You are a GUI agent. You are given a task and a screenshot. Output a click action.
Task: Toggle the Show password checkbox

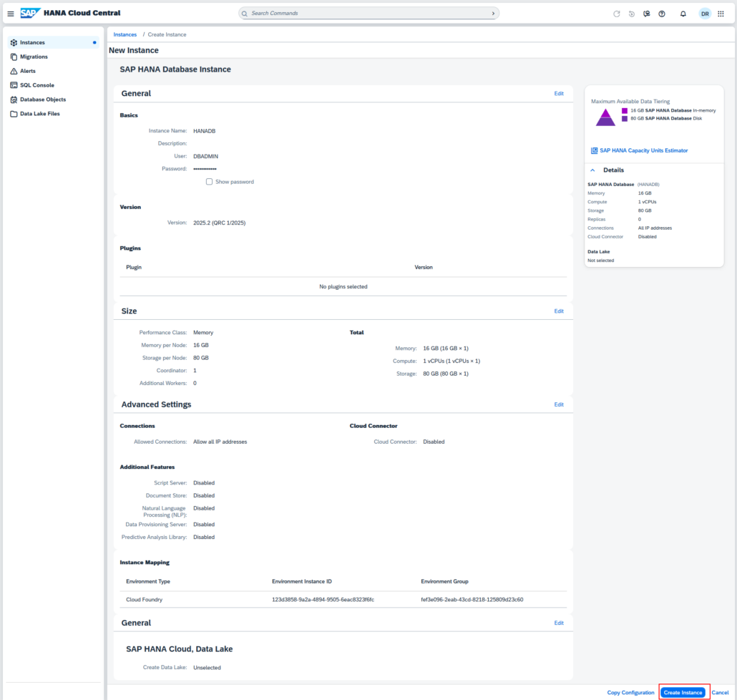click(209, 182)
